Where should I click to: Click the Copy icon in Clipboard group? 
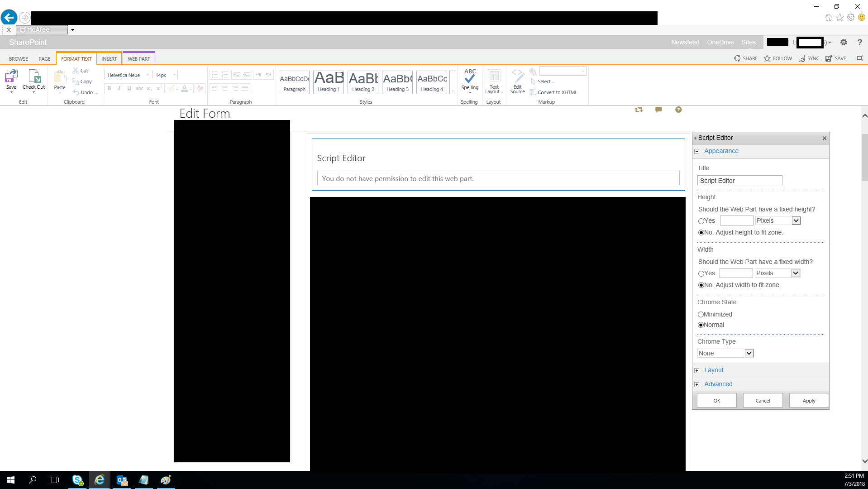pos(76,81)
